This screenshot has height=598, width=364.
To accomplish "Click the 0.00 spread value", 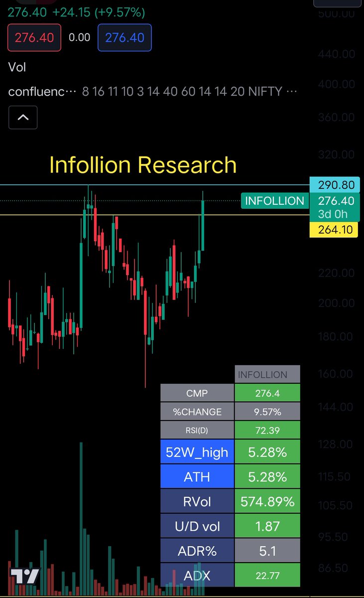I will [80, 38].
